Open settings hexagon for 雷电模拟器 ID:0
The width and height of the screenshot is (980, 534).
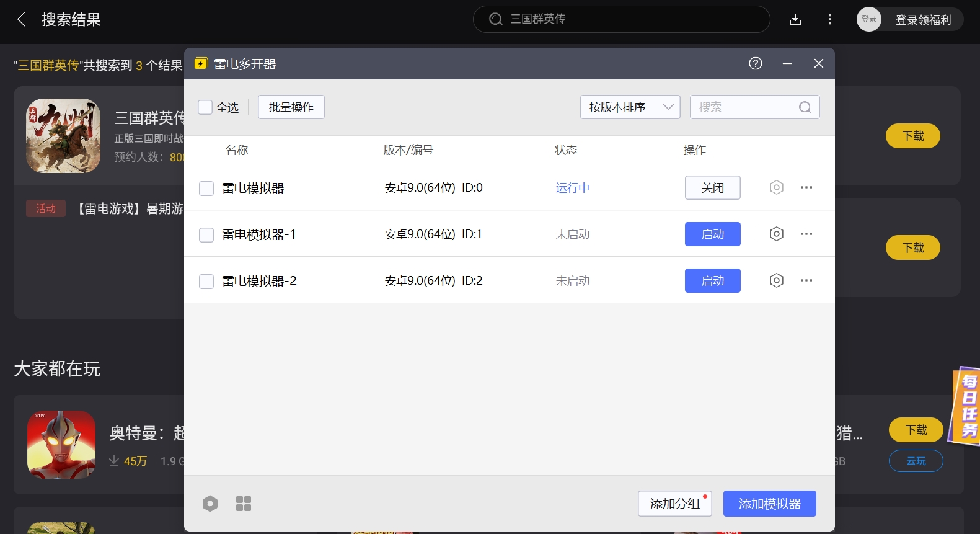pyautogui.click(x=777, y=187)
